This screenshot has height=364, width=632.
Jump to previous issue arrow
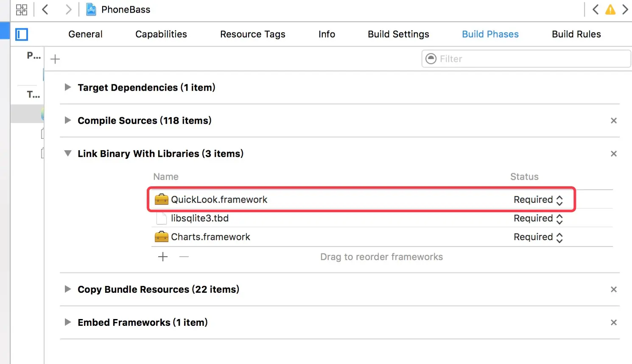click(596, 9)
